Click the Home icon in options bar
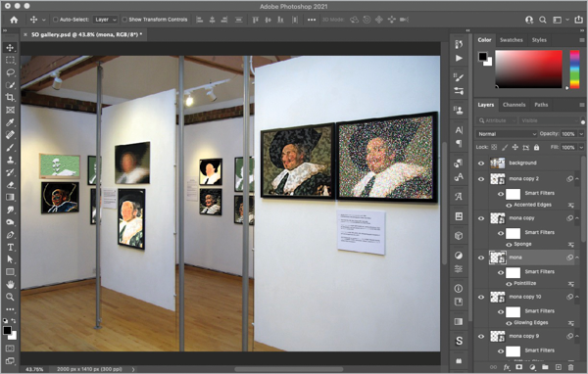The height and width of the screenshot is (374, 588). (x=14, y=20)
